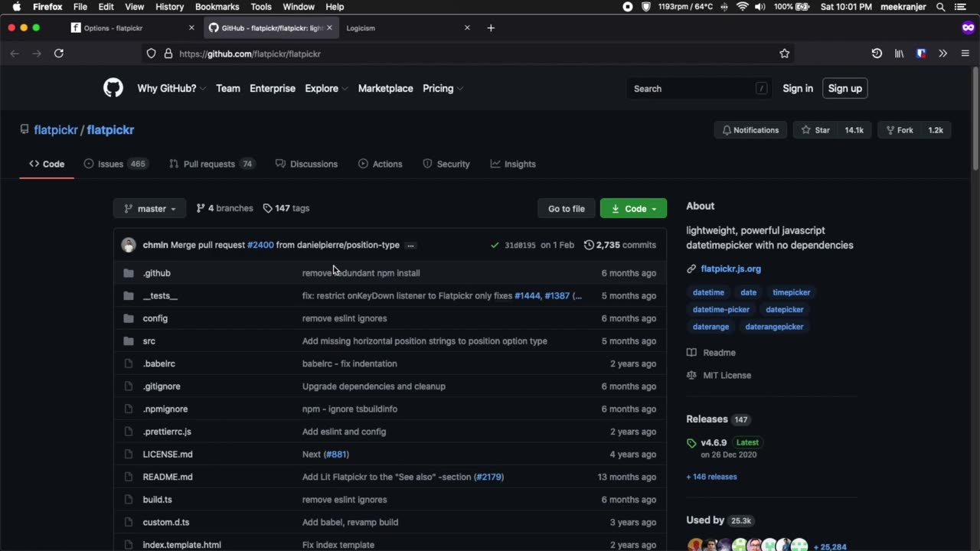This screenshot has height=551, width=980.
Task: Open a new tab with plus icon
Action: pyautogui.click(x=491, y=28)
